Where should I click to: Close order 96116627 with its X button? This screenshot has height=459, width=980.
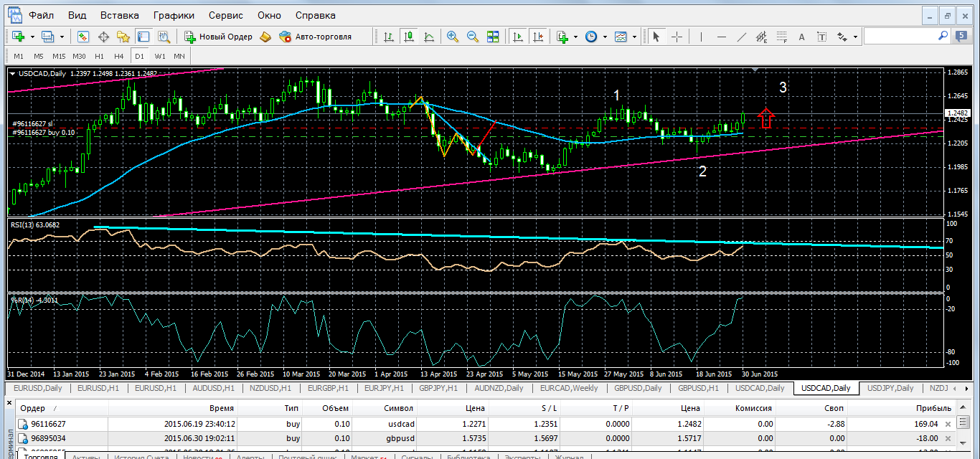coord(948,424)
